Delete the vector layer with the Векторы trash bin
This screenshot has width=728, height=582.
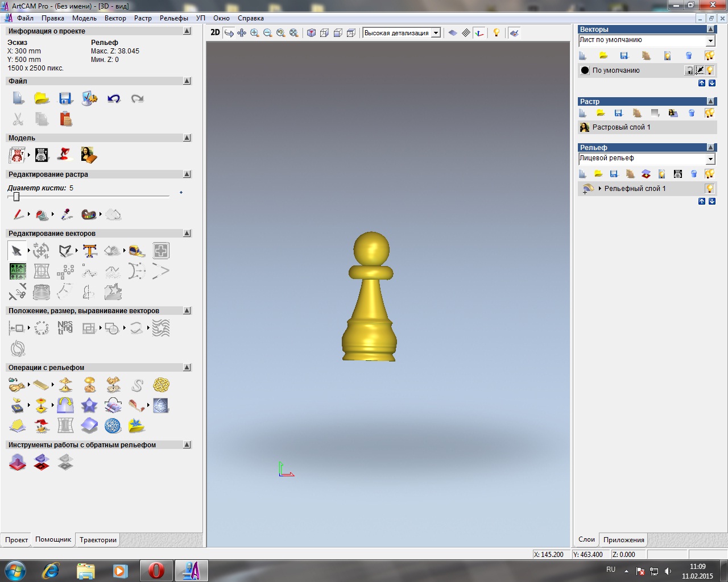[x=689, y=56]
